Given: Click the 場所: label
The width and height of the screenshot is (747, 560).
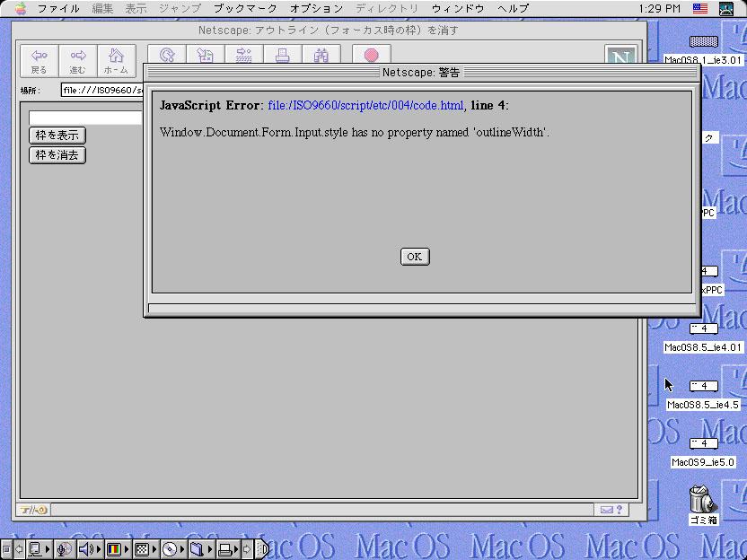Looking at the screenshot, I should [31, 91].
